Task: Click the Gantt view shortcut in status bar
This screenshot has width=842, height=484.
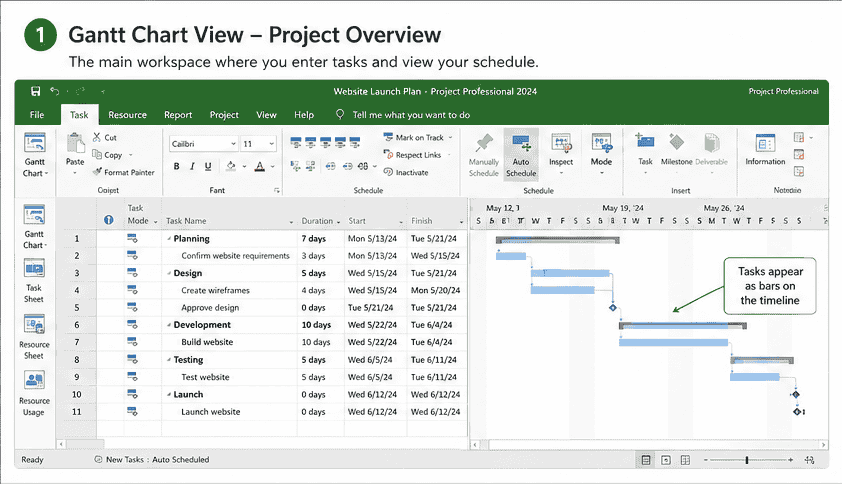Action: point(646,460)
